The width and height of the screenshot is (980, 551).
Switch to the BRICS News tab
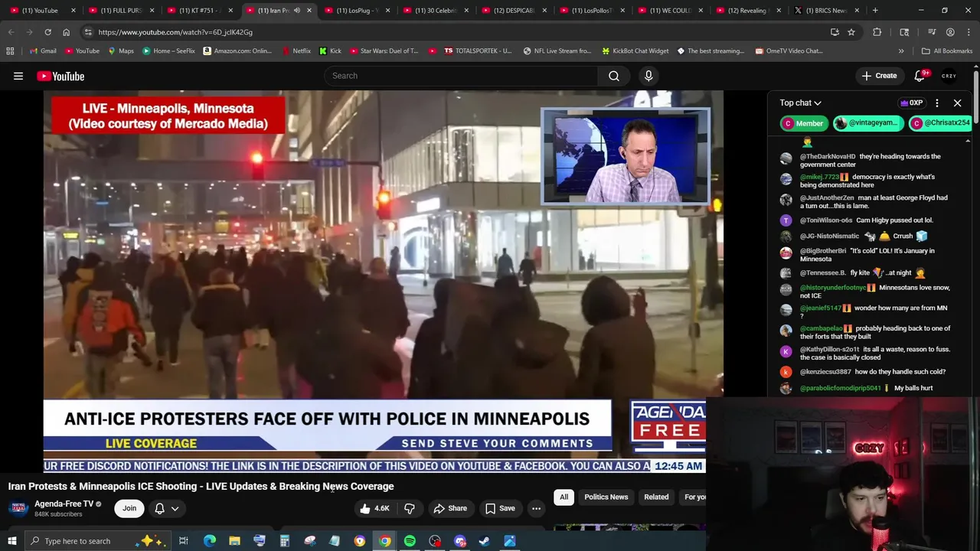click(x=825, y=11)
